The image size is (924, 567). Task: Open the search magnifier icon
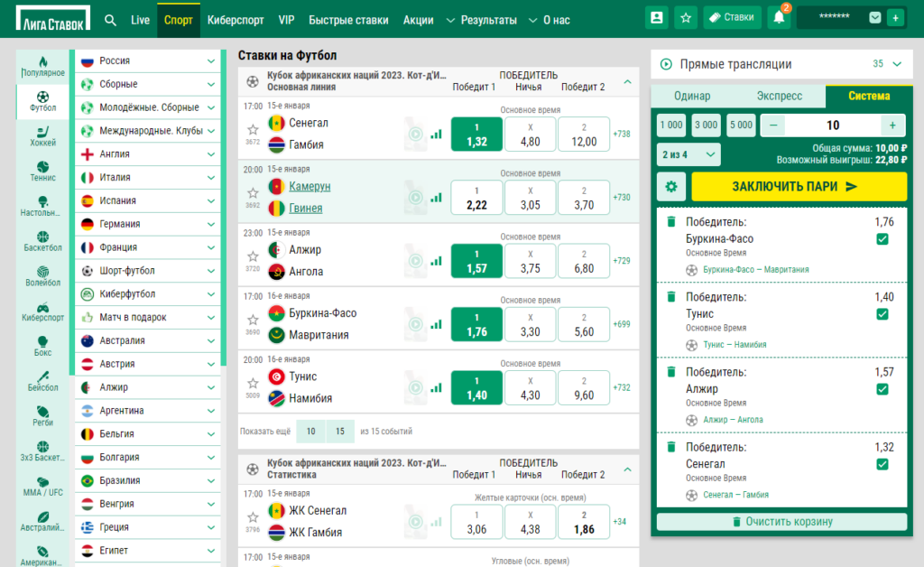[110, 20]
